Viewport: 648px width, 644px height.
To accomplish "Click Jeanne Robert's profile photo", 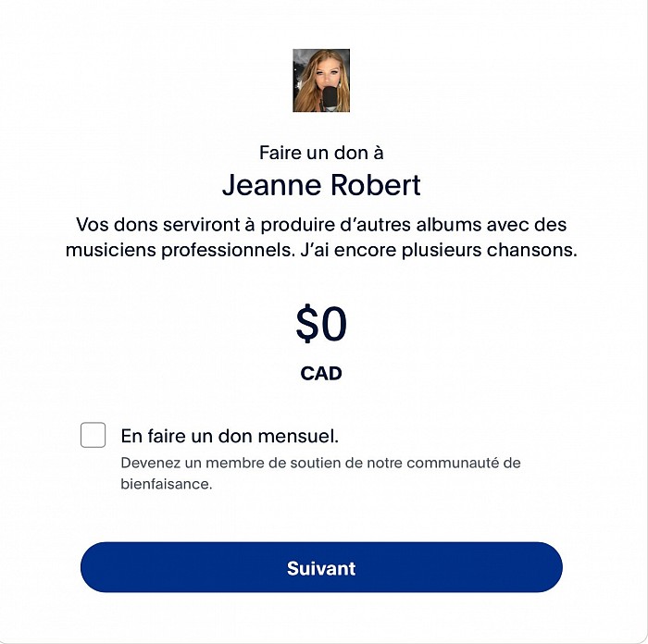I will (x=321, y=80).
